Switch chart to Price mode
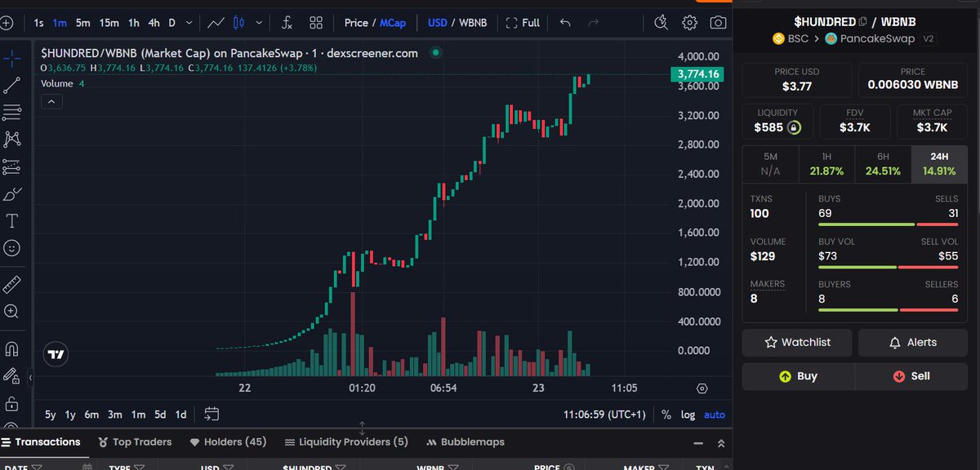This screenshot has width=980, height=470. pyautogui.click(x=356, y=23)
